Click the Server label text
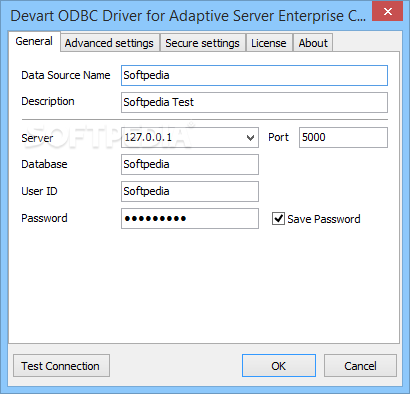 pos(37,138)
